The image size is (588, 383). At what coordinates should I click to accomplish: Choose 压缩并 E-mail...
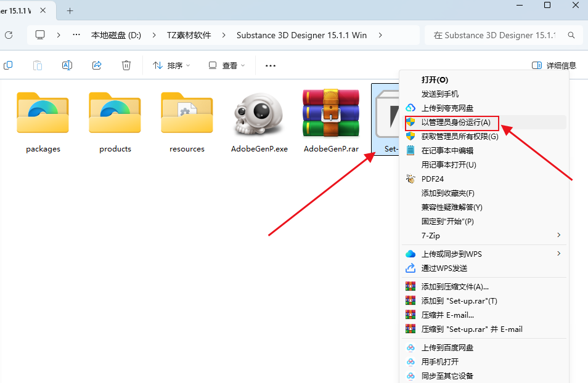(484, 315)
